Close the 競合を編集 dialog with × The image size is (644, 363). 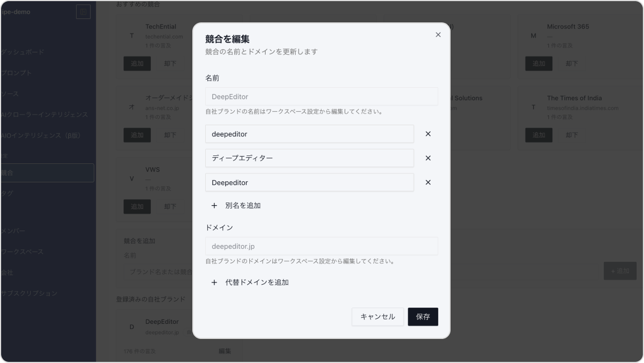438,34
